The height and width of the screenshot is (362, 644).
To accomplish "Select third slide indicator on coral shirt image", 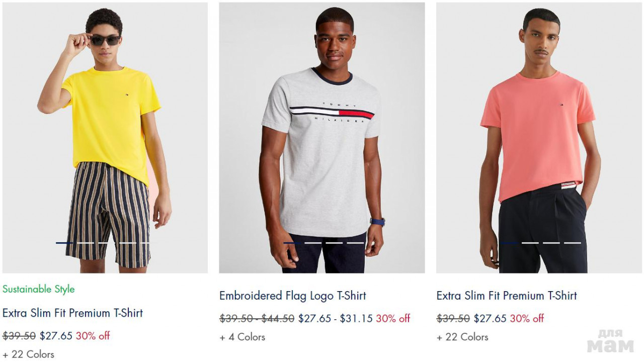I will tap(551, 243).
